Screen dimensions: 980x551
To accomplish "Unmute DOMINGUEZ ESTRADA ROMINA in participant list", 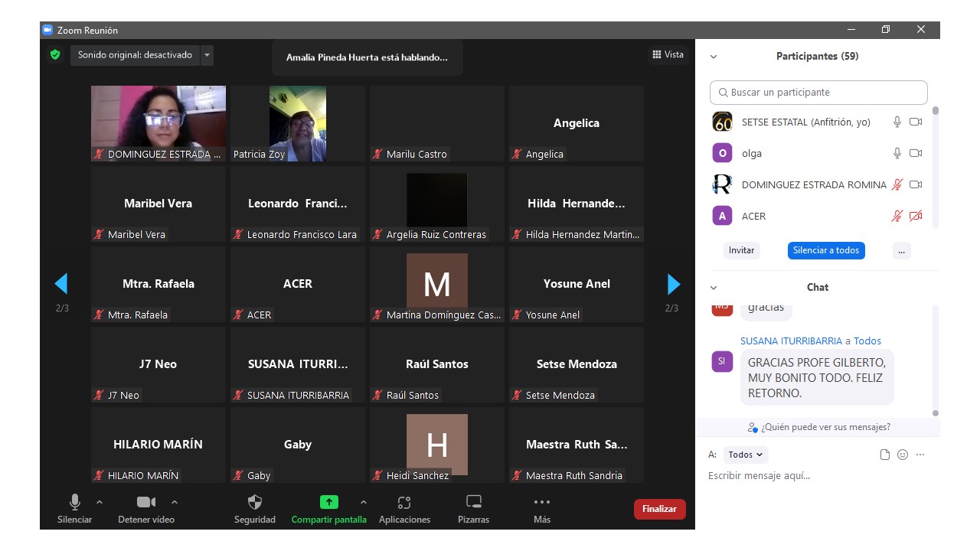I will tap(897, 184).
